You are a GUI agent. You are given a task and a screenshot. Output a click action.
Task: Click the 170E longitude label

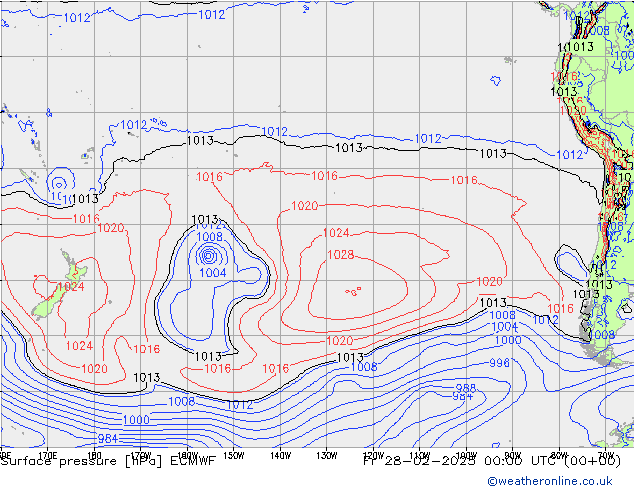pos(47,456)
